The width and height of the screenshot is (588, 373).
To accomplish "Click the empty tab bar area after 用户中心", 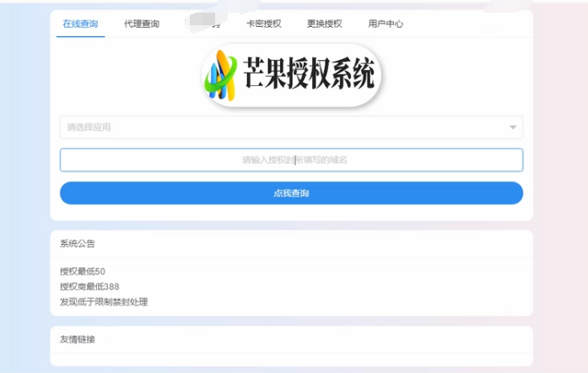I will tap(472, 24).
